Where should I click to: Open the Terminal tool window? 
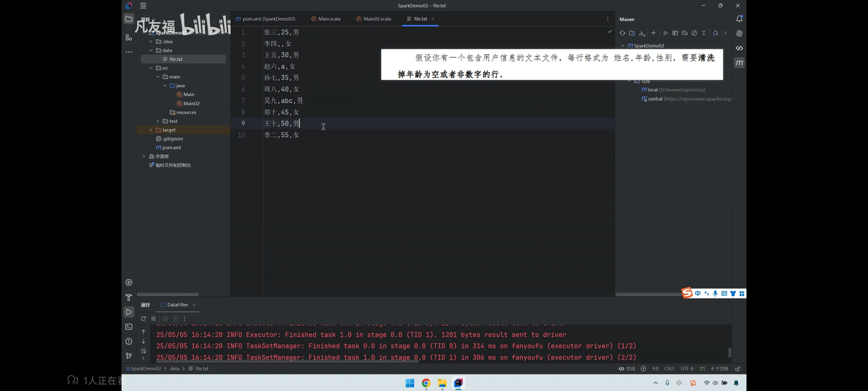point(129,327)
